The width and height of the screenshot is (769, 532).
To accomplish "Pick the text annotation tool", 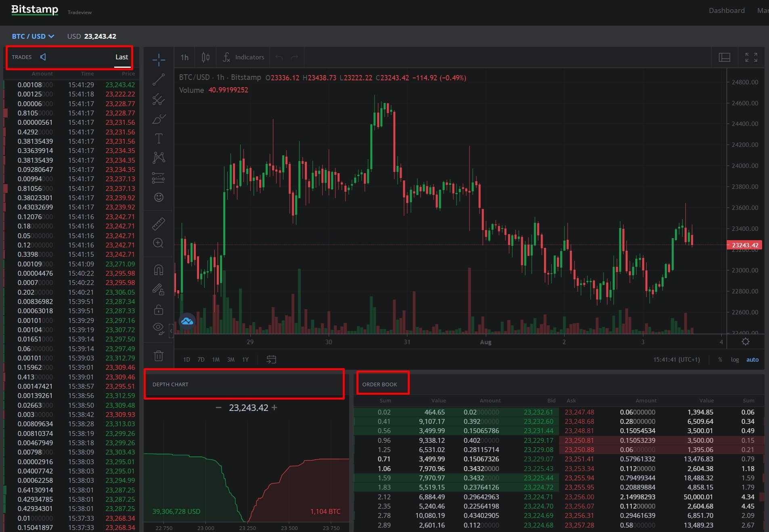I will pyautogui.click(x=159, y=138).
